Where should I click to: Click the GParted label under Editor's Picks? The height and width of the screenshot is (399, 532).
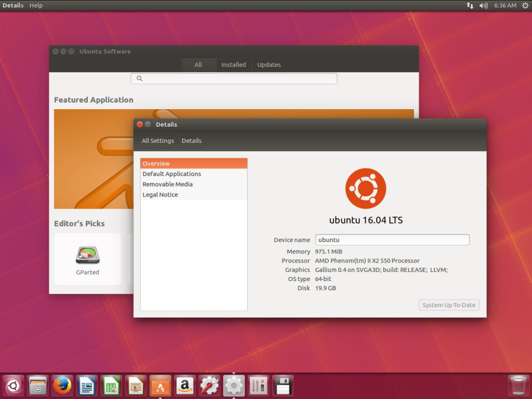(x=88, y=272)
